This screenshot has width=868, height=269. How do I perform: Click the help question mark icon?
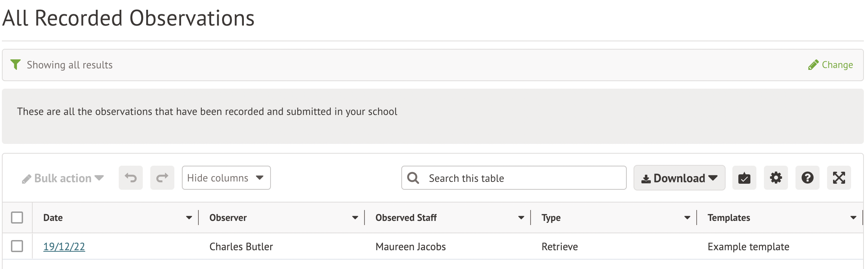(x=807, y=178)
